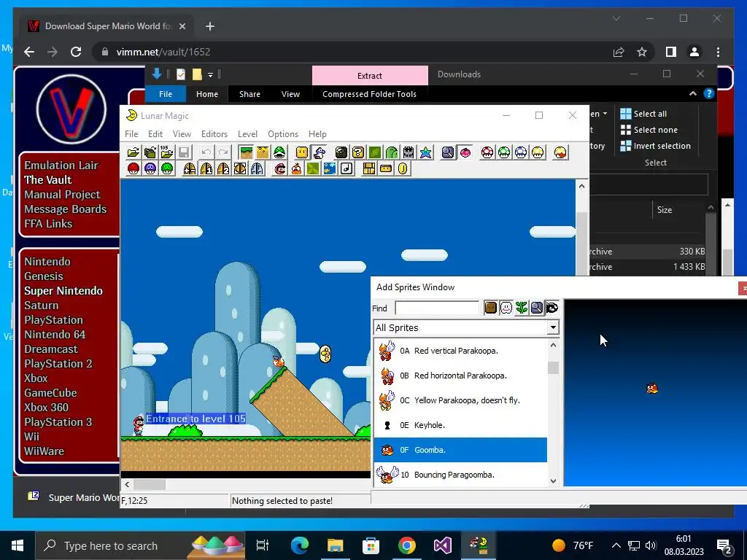This screenshot has width=747, height=560.
Task: Switch to Compressed Folder Tools tab in Explorer
Action: click(x=369, y=94)
